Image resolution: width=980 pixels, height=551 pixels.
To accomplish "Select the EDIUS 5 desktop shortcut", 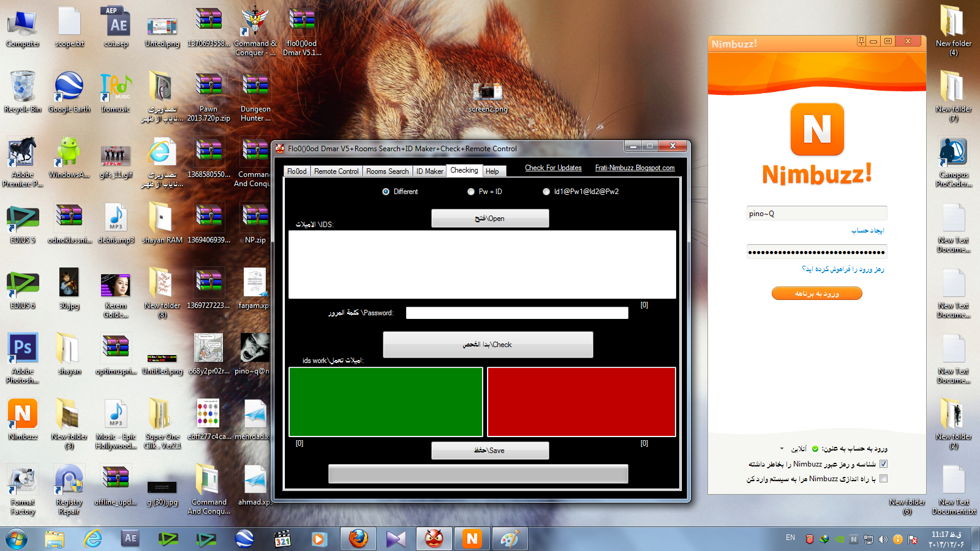I will click(x=23, y=223).
